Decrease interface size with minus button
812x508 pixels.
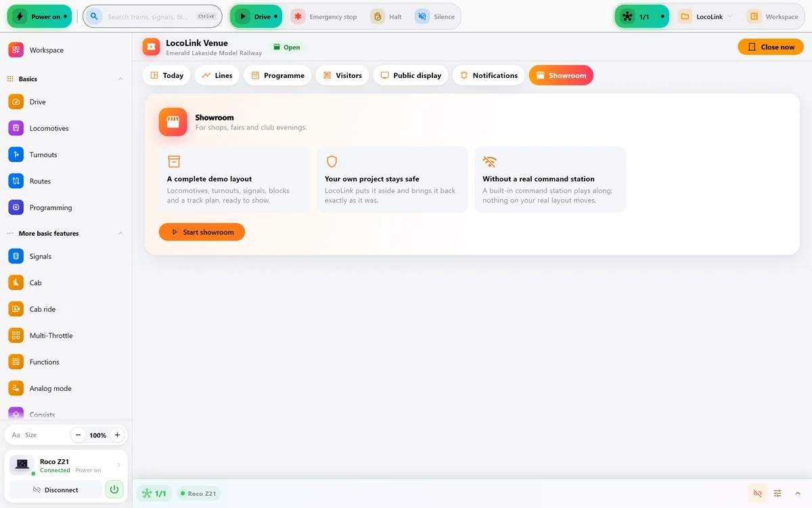78,435
